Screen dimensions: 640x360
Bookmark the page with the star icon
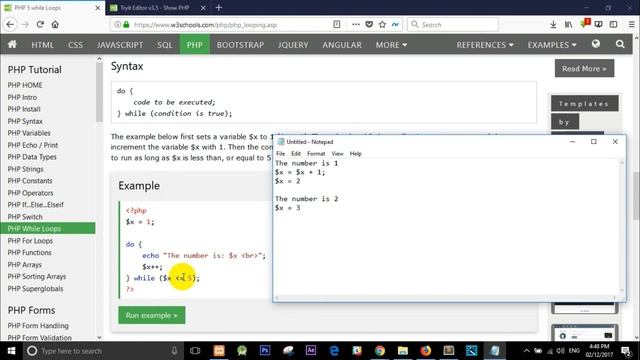[382, 24]
